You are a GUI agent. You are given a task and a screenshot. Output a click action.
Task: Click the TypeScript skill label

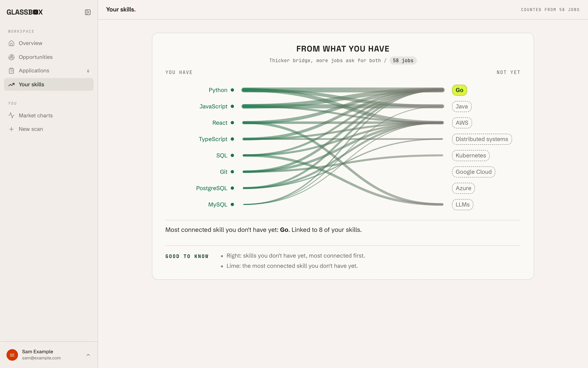pyautogui.click(x=213, y=139)
